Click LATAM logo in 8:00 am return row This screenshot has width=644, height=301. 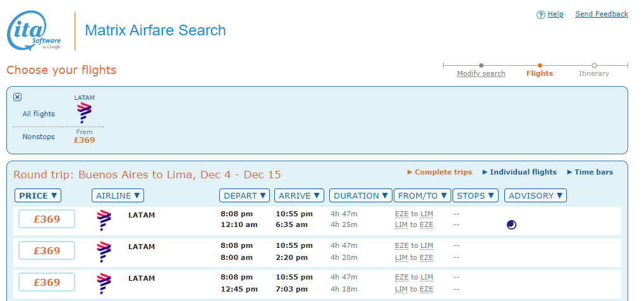pyautogui.click(x=104, y=252)
